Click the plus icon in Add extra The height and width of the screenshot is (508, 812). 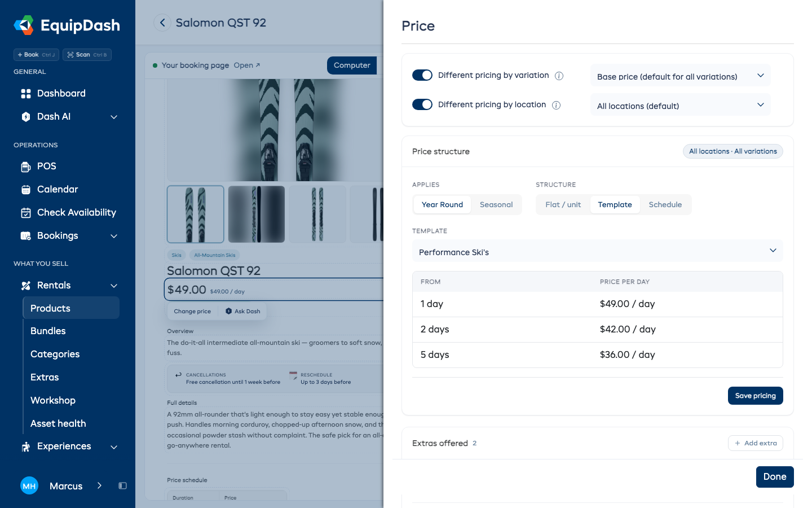(738, 443)
